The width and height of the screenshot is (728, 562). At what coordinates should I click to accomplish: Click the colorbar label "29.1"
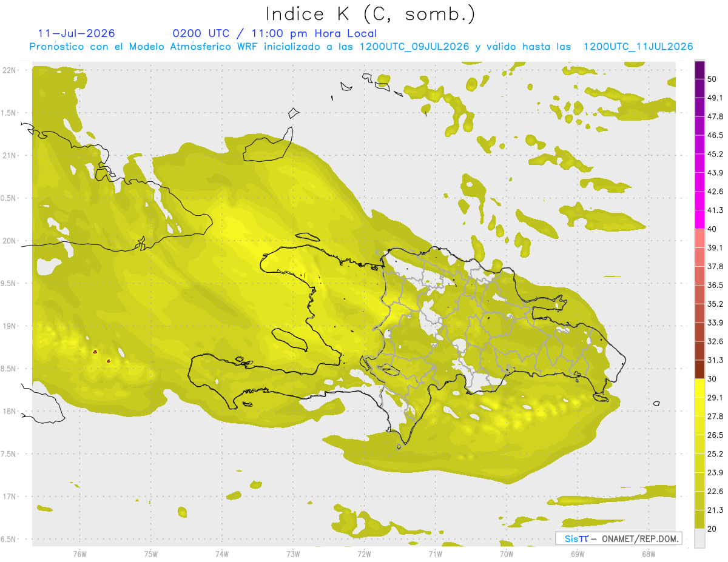tap(715, 398)
